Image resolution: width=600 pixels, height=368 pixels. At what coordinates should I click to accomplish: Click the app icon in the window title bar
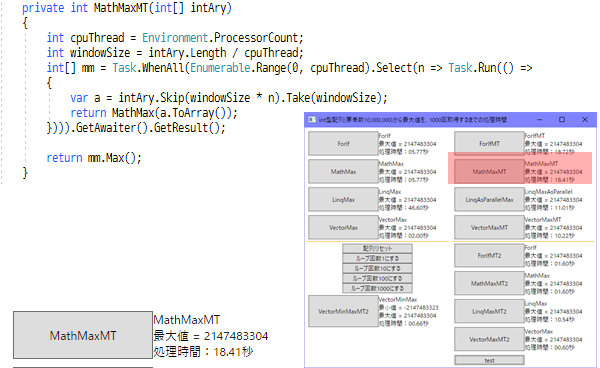tap(312, 120)
